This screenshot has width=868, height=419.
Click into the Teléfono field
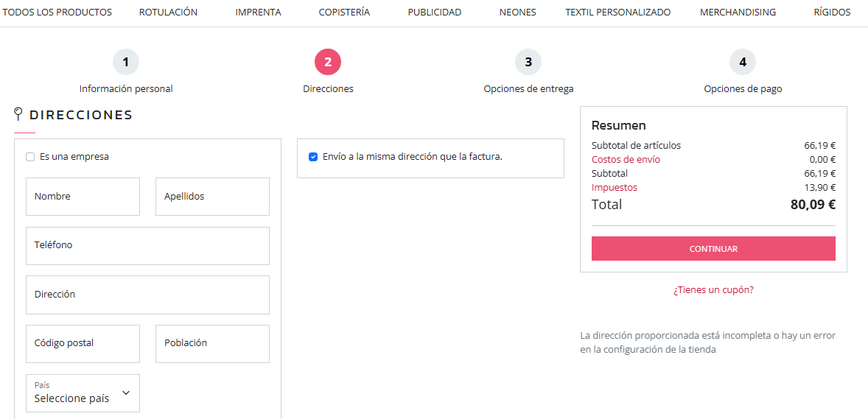147,245
